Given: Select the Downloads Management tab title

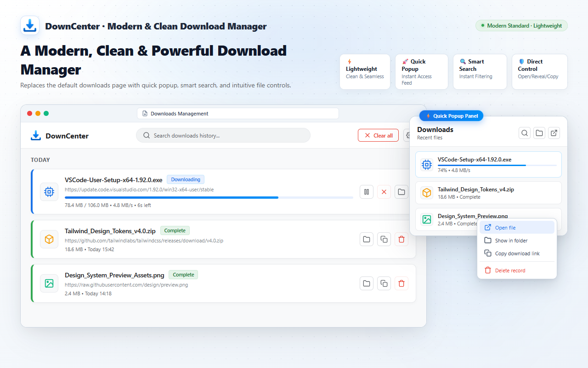Looking at the screenshot, I should (179, 114).
